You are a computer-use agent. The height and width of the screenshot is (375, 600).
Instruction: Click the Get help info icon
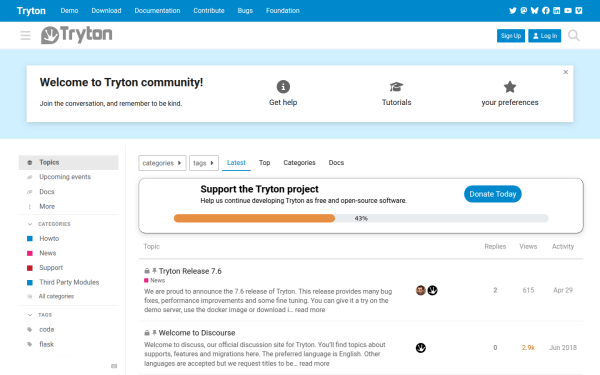(x=283, y=87)
